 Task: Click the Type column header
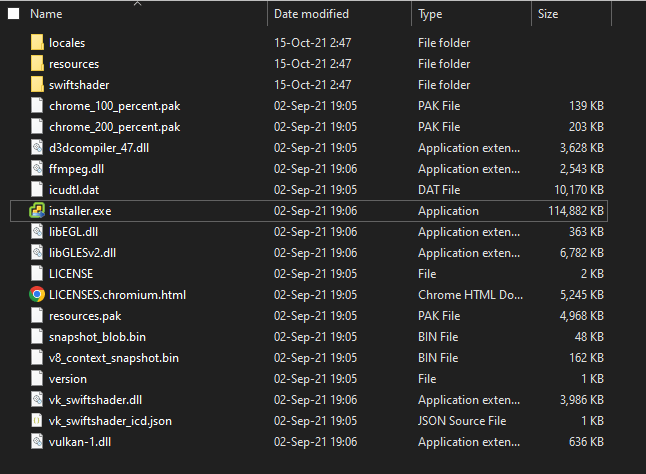tap(430, 14)
